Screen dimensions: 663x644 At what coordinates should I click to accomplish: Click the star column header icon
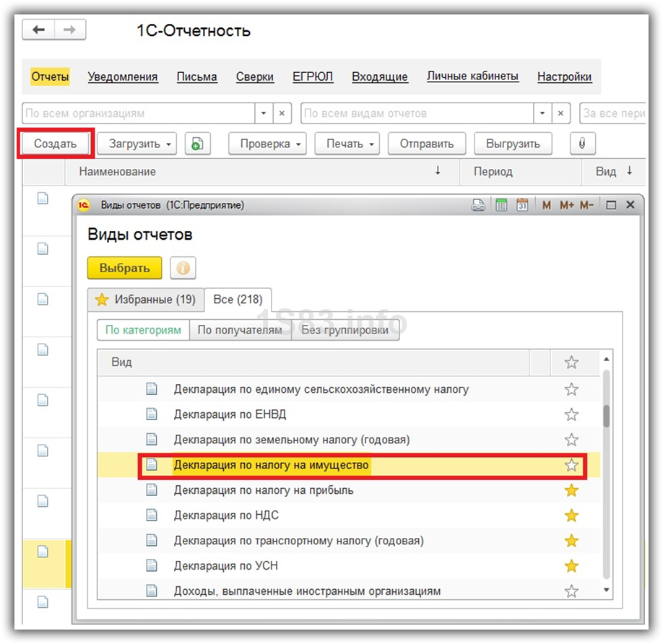pyautogui.click(x=571, y=362)
